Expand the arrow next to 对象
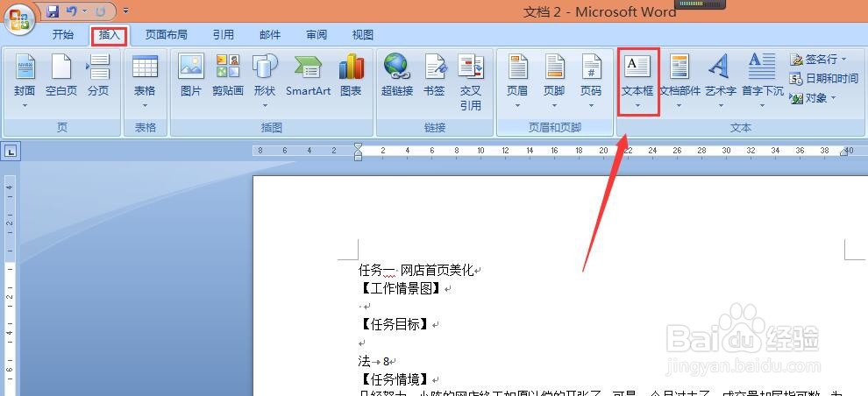868x396 pixels. tap(833, 98)
